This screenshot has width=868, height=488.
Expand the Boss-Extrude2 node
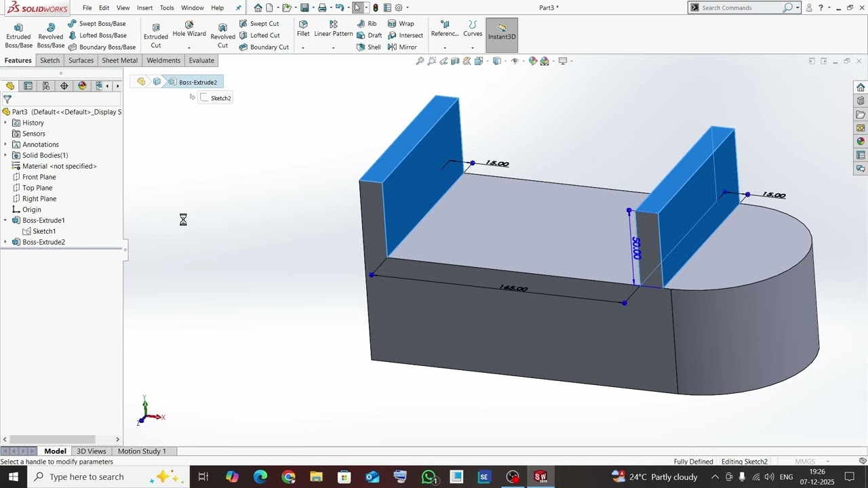click(x=5, y=242)
